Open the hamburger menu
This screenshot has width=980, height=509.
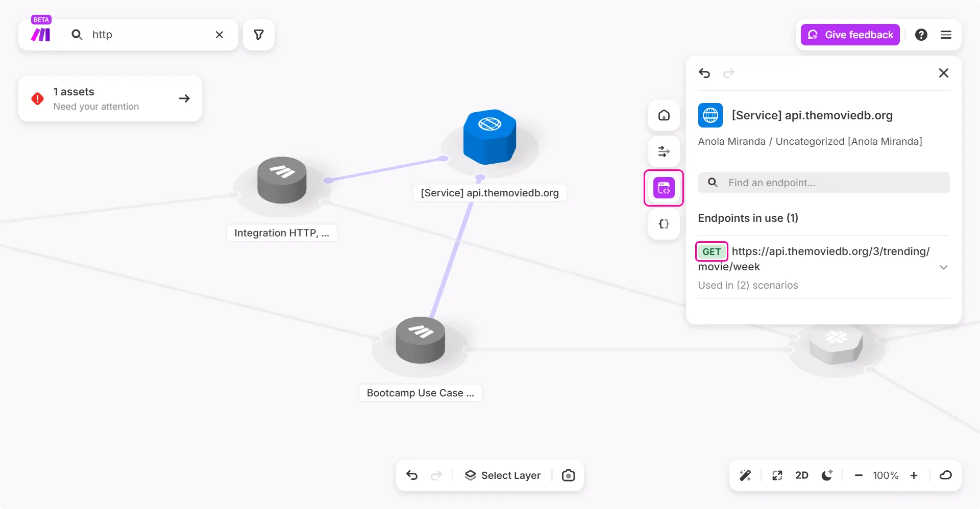click(946, 35)
